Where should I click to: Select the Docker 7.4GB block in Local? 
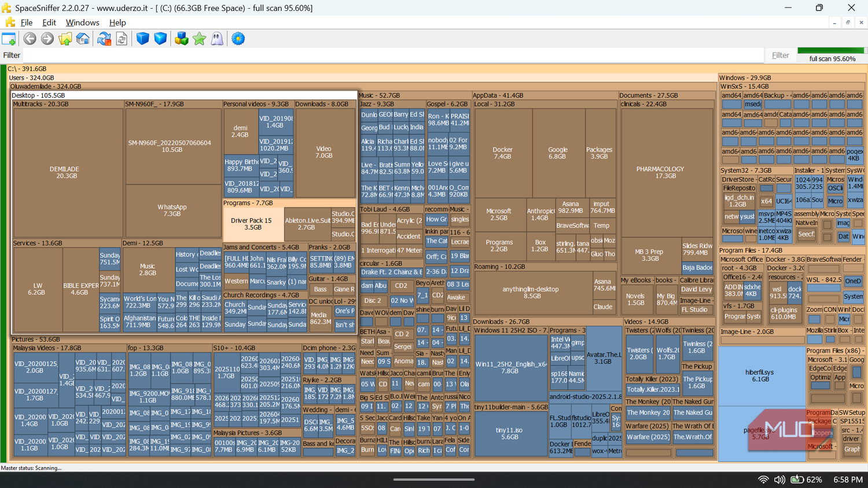(x=502, y=153)
